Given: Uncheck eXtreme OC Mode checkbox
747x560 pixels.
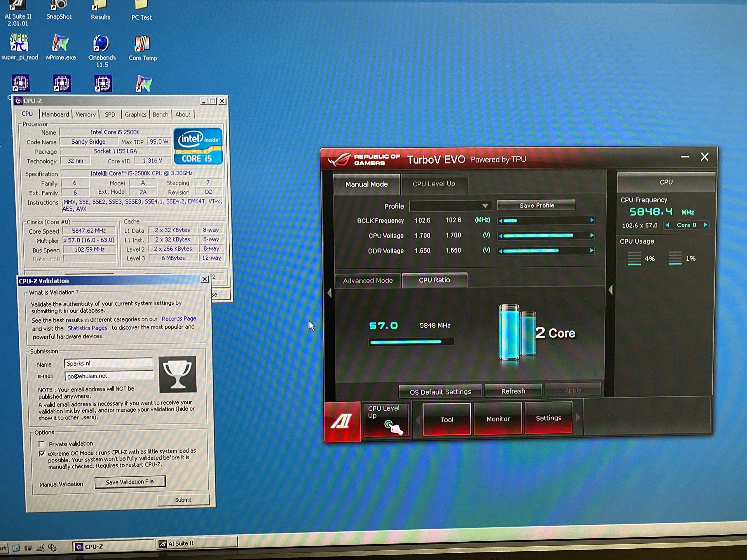Looking at the screenshot, I should tap(42, 453).
